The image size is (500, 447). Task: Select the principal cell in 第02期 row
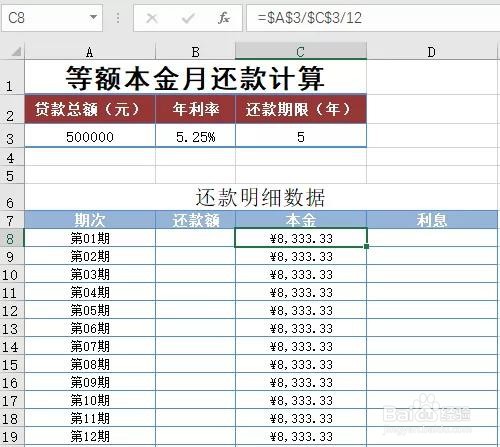point(301,256)
